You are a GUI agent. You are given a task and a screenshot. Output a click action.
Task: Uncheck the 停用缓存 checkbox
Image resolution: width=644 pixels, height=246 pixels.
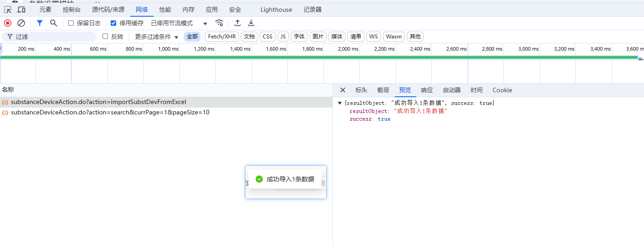[x=113, y=23]
